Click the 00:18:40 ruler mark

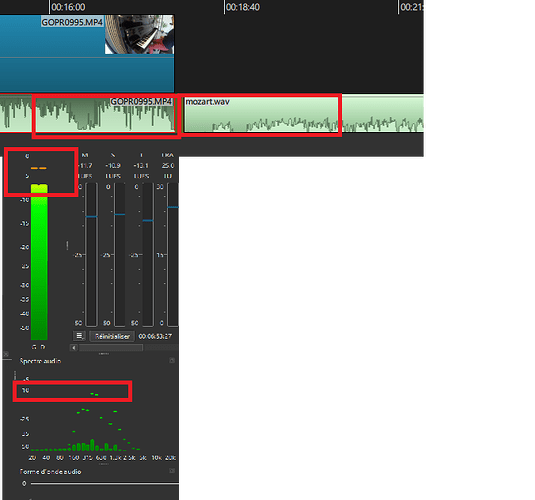[243, 7]
